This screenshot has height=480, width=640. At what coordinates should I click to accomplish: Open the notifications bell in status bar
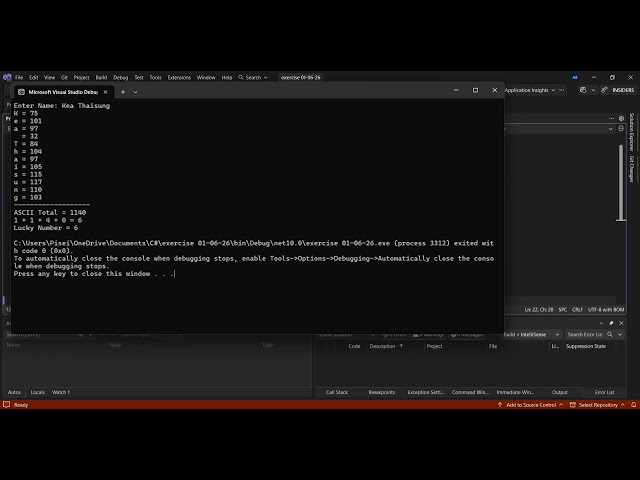coord(633,404)
